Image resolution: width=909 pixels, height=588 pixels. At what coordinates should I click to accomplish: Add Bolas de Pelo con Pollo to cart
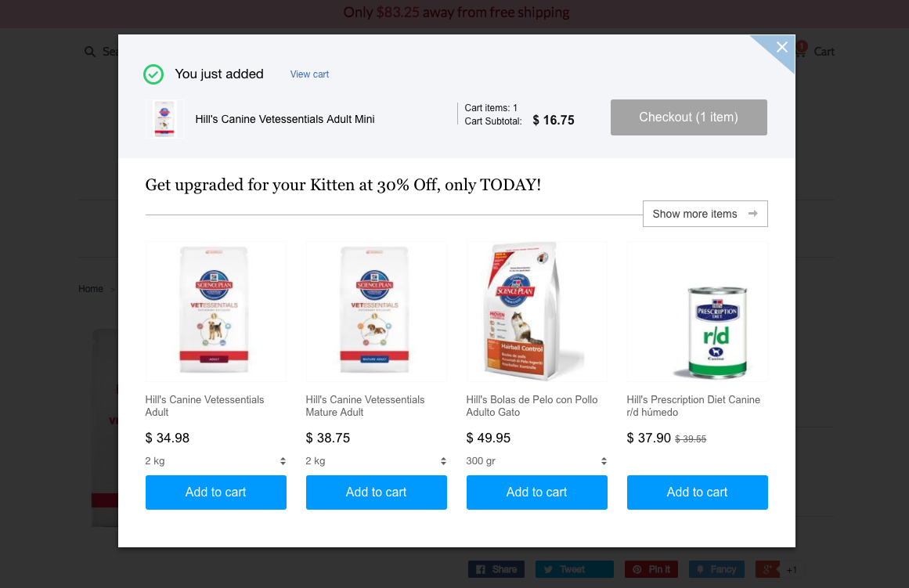[536, 492]
